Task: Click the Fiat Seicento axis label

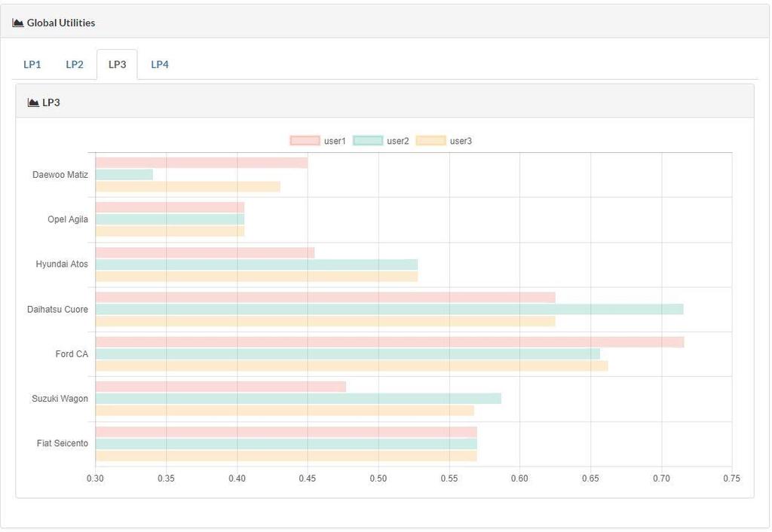Action: tap(63, 443)
